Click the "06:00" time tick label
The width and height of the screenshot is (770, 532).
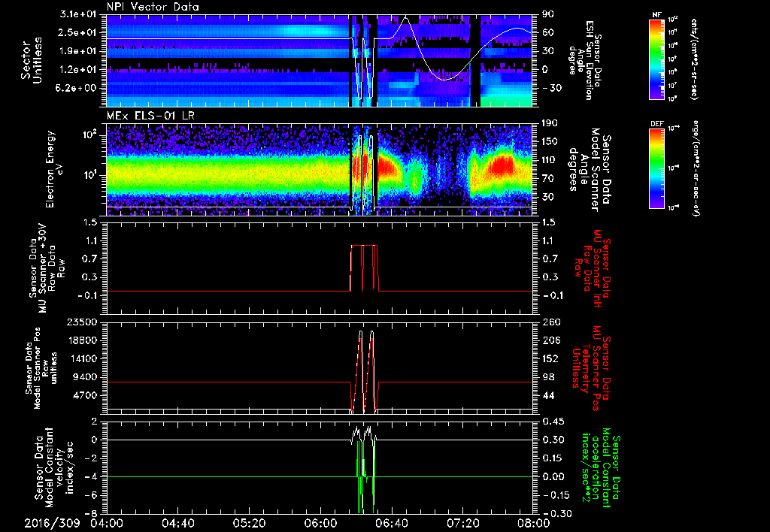click(320, 523)
